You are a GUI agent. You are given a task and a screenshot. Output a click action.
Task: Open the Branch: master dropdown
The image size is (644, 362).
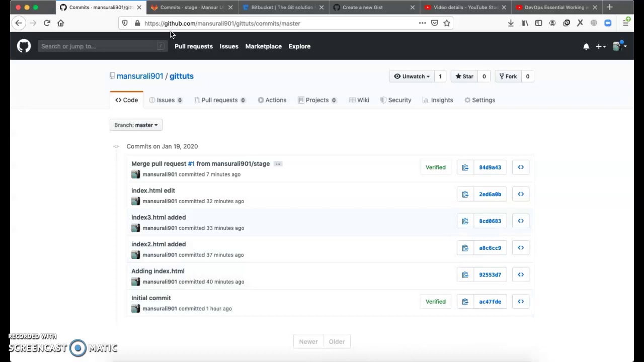[136, 125]
